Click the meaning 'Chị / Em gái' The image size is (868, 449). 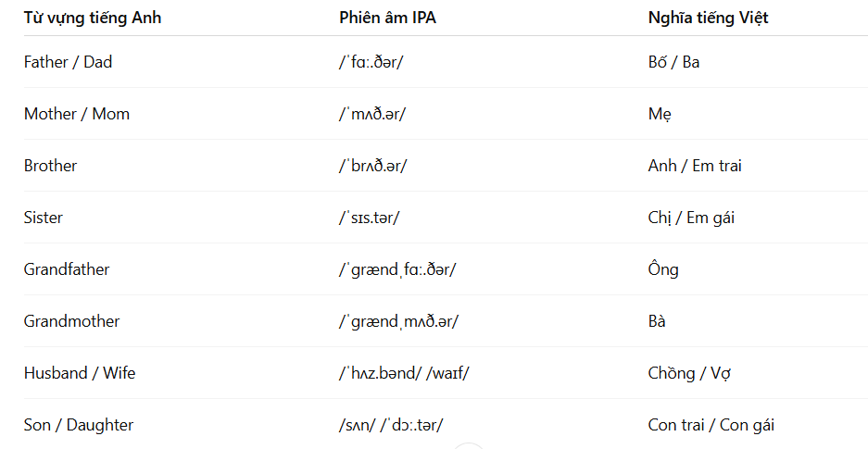[x=691, y=218]
